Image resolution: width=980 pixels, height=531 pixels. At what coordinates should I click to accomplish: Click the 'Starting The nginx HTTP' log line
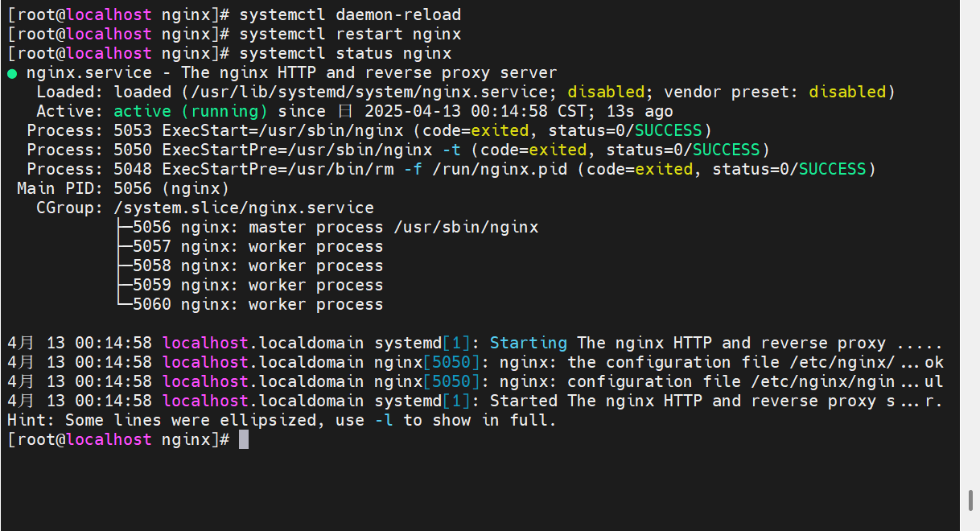pos(475,343)
